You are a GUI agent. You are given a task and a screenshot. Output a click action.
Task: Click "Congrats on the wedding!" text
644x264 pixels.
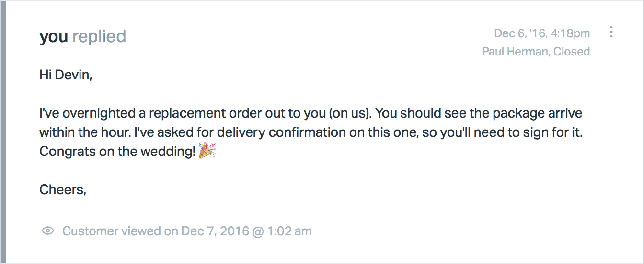pos(118,152)
